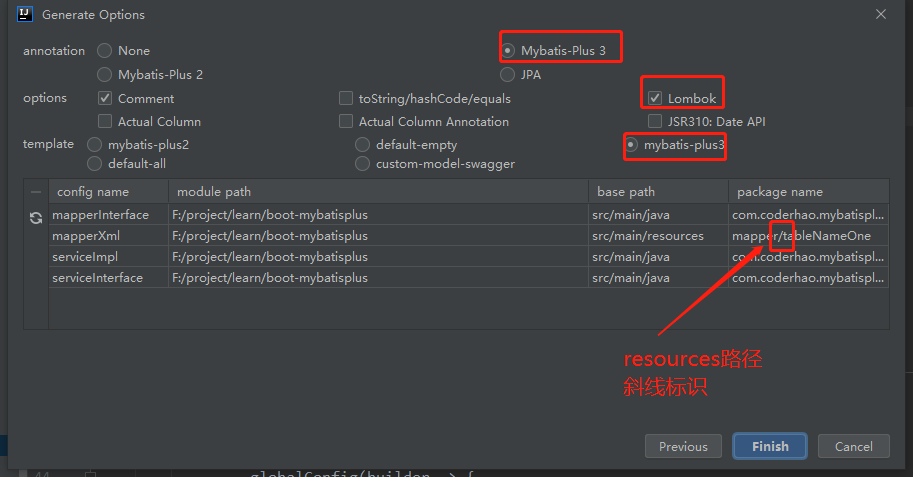The image size is (913, 477).
Task: Click the mapperXml module path cell
Action: tap(378, 236)
